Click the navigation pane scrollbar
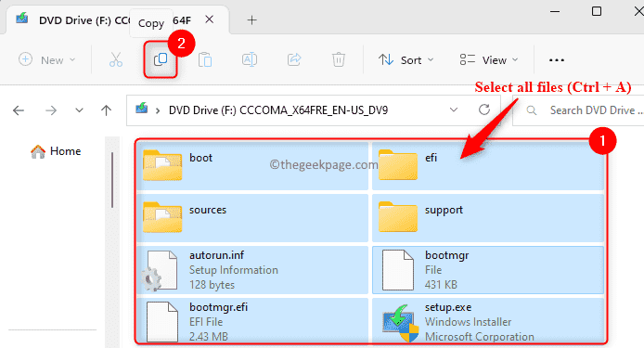644x348 pixels. pos(112,180)
